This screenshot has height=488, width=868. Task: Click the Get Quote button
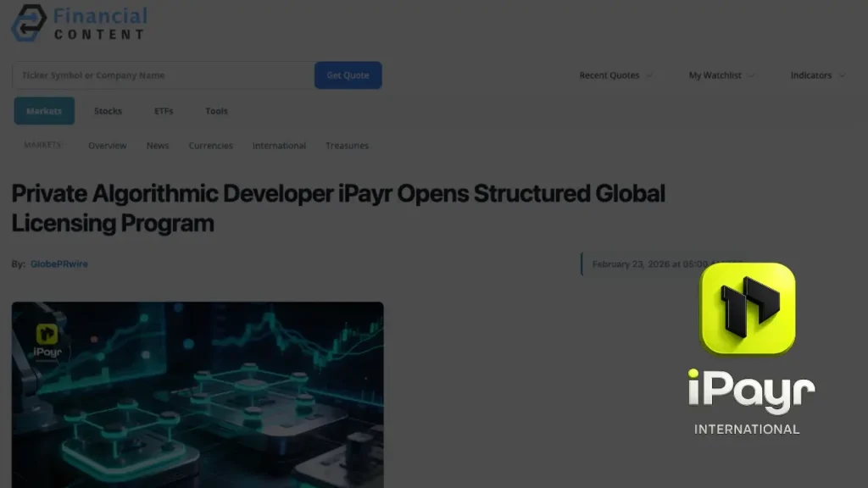pyautogui.click(x=348, y=75)
